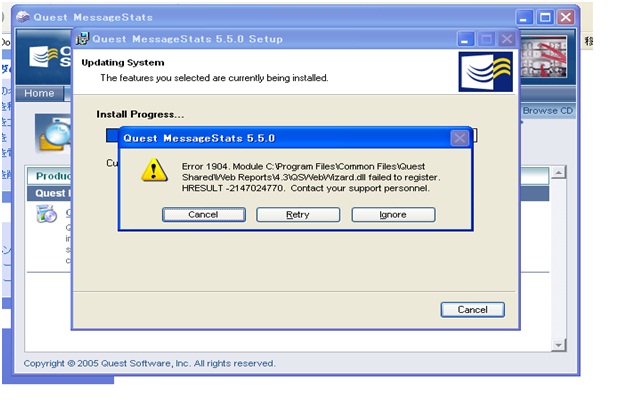The width and height of the screenshot is (627, 411).
Task: Click the 'Install Progress...' label
Action: click(140, 114)
